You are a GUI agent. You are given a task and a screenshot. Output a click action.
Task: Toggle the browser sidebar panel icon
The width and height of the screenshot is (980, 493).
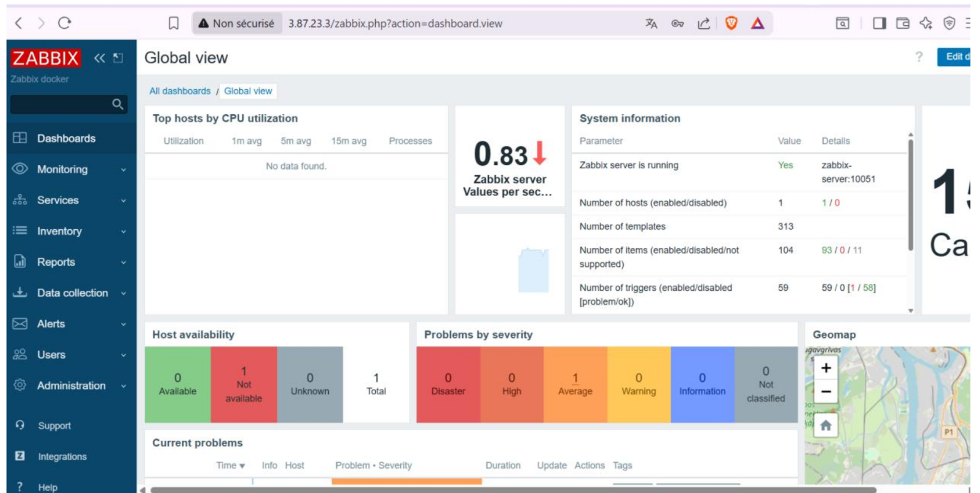(880, 23)
